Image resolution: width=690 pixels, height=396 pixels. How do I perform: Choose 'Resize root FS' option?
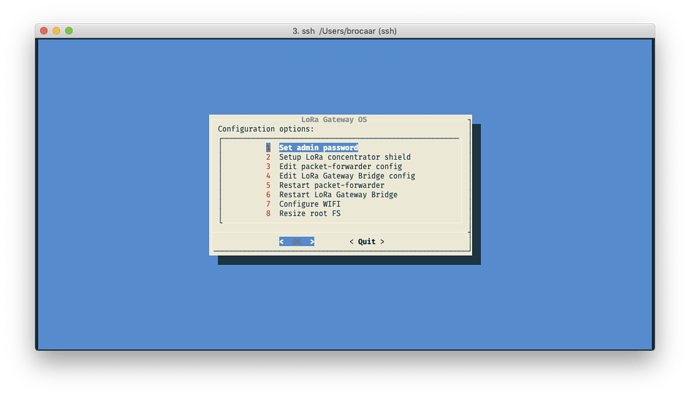[x=309, y=213]
